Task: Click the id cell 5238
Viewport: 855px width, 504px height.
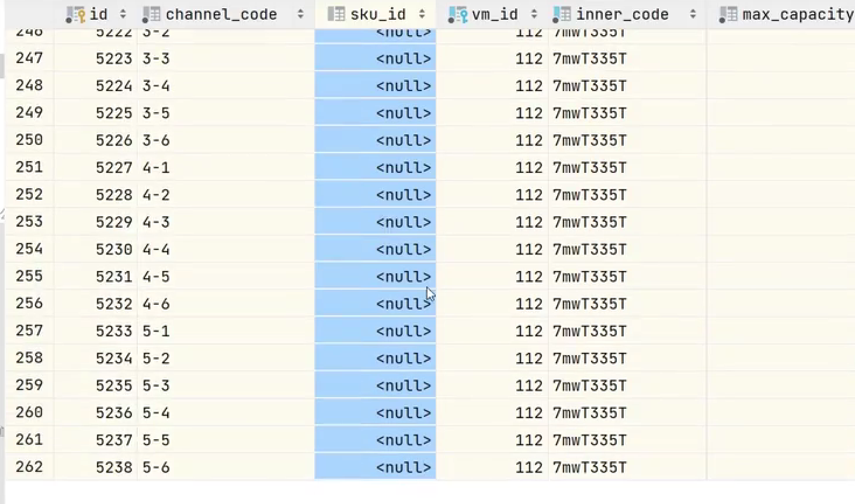Action: pos(96,467)
